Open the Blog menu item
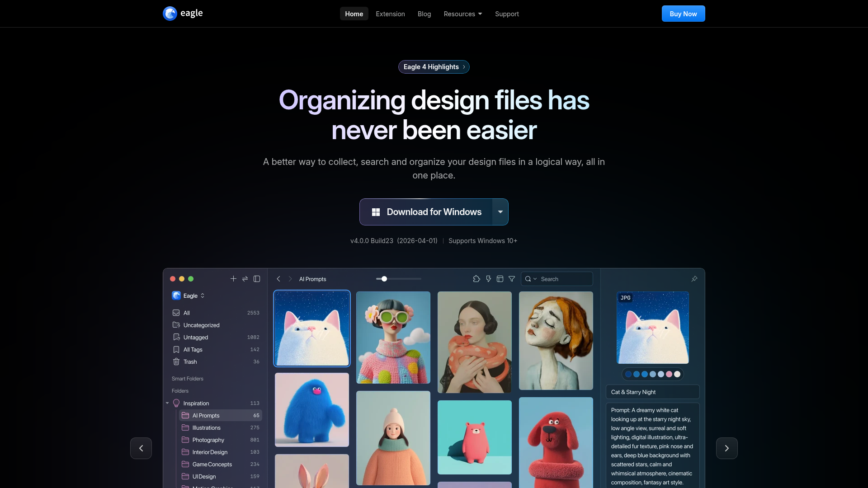 (x=424, y=14)
